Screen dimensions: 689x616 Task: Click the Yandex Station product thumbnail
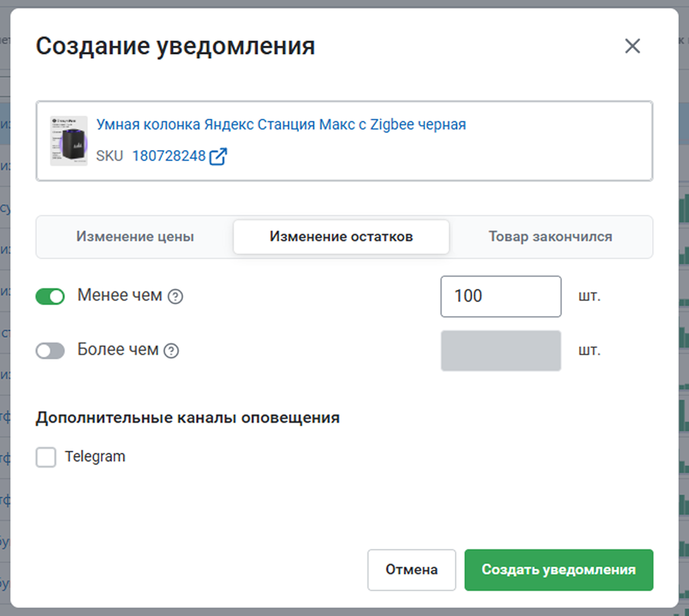[69, 141]
